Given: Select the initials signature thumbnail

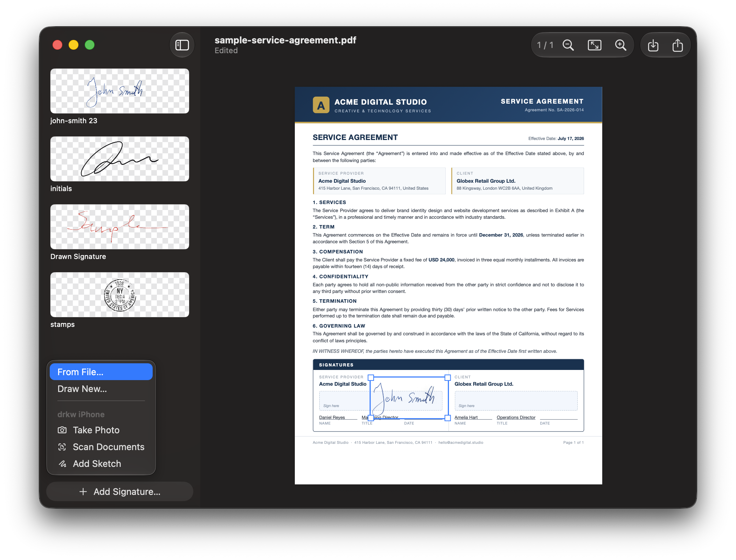Looking at the screenshot, I should tap(120, 159).
